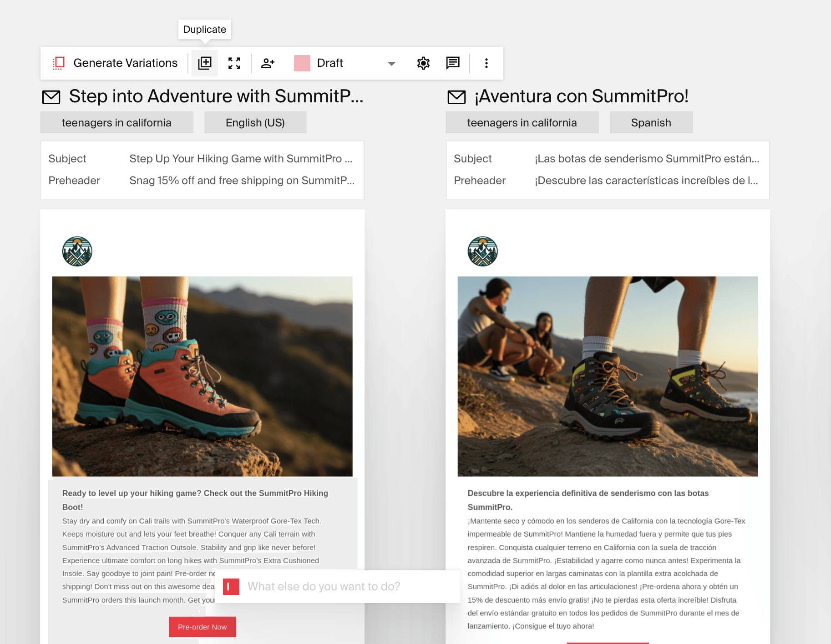Focus the What else do you want to do field

tap(338, 586)
